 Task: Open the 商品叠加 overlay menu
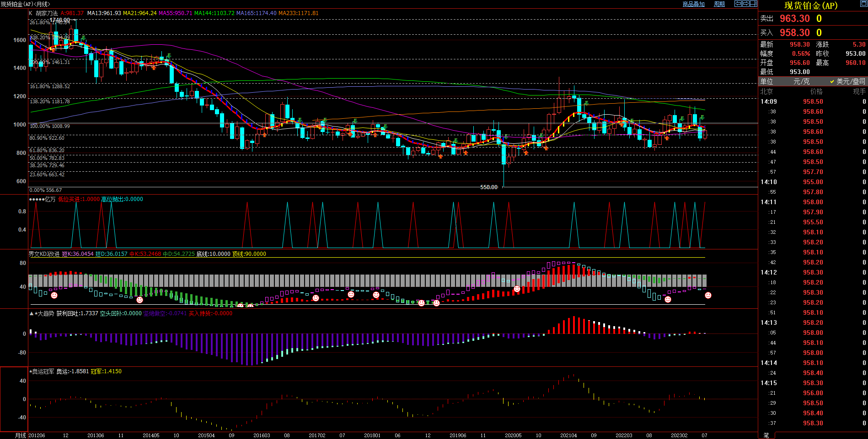[x=693, y=4]
